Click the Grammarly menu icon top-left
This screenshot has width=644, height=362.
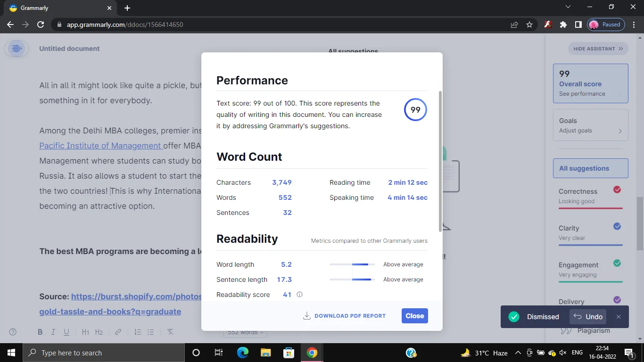click(x=17, y=49)
